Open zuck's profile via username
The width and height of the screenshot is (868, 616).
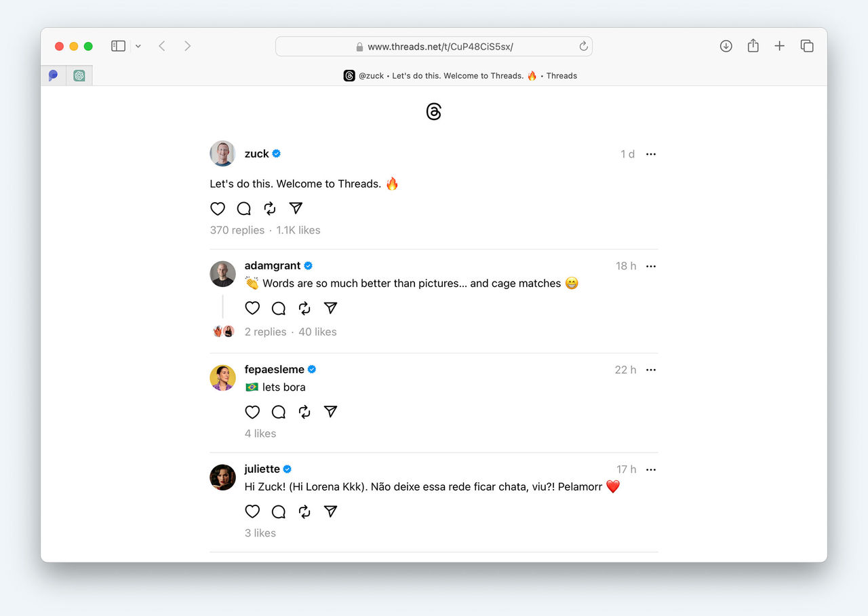256,154
